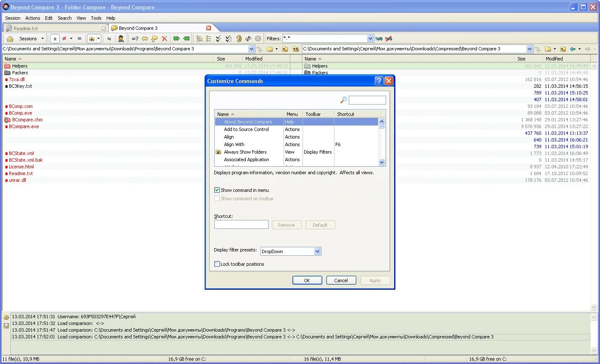
Task: Select Associated Application command row
Action: point(297,160)
